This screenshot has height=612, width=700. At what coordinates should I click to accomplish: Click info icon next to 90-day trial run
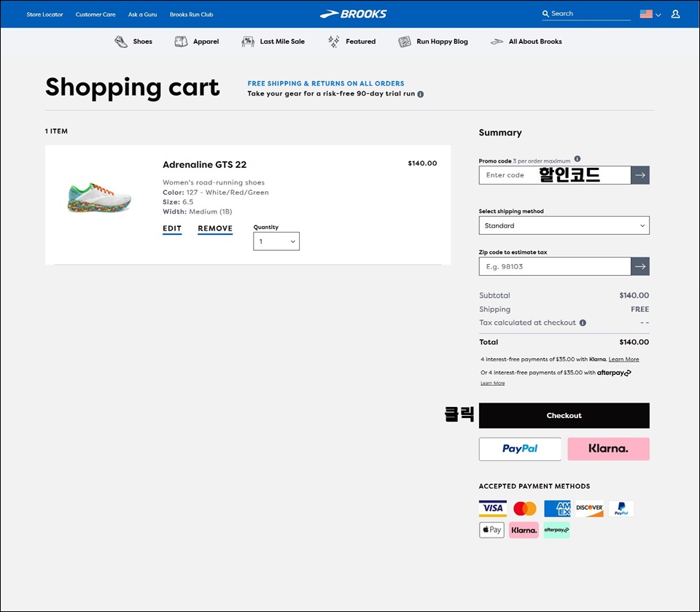[x=421, y=94]
